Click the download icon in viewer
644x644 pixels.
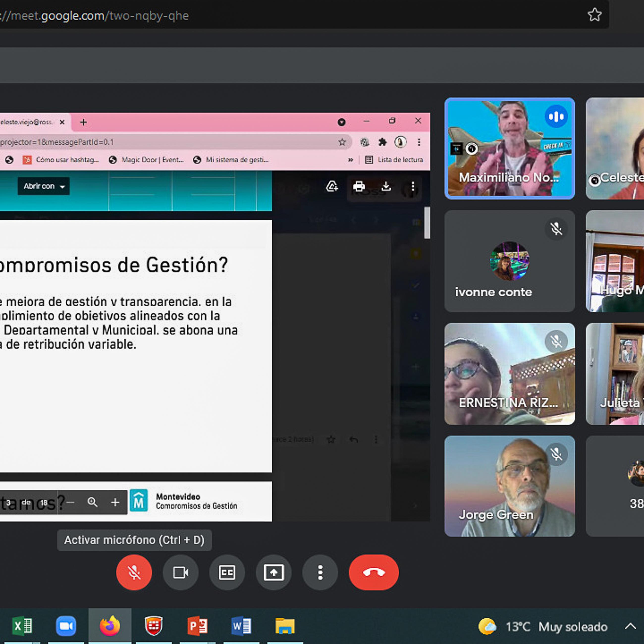pos(386,186)
